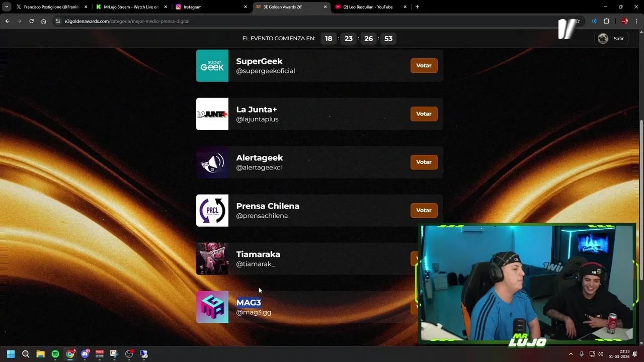Open the Prensa Chilena PRCL logo
Screen dimensions: 644x362
pos(212,211)
